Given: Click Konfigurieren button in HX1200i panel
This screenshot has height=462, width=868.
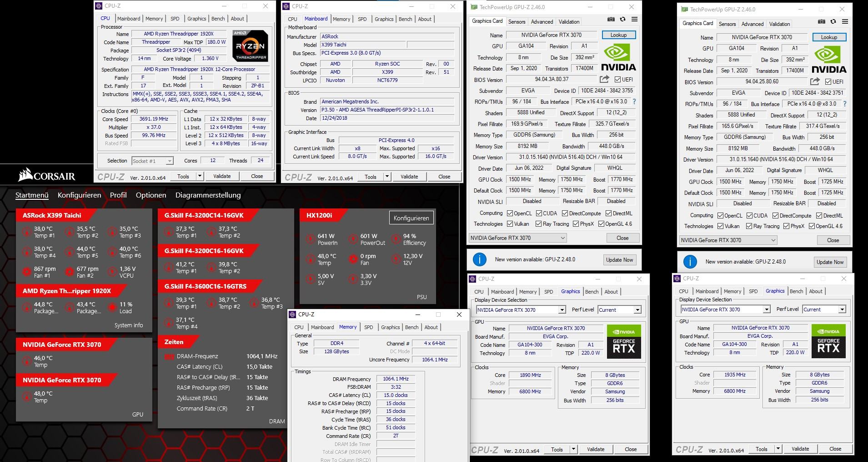Looking at the screenshot, I should pos(411,218).
